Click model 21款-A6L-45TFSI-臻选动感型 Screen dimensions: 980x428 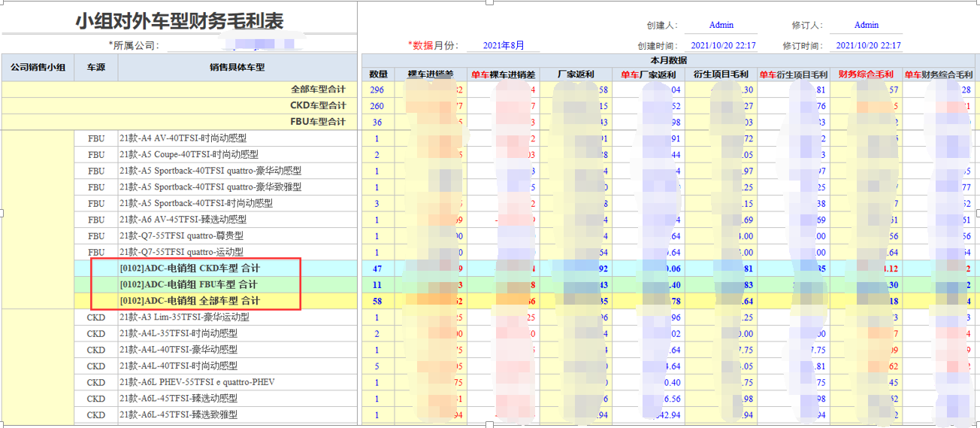[x=179, y=398]
